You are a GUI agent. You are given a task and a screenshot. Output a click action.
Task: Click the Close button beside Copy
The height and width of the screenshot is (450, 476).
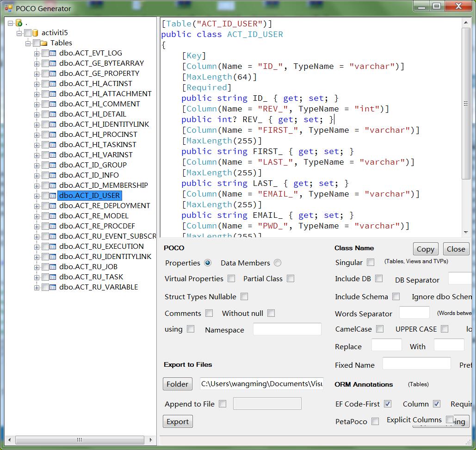click(456, 249)
